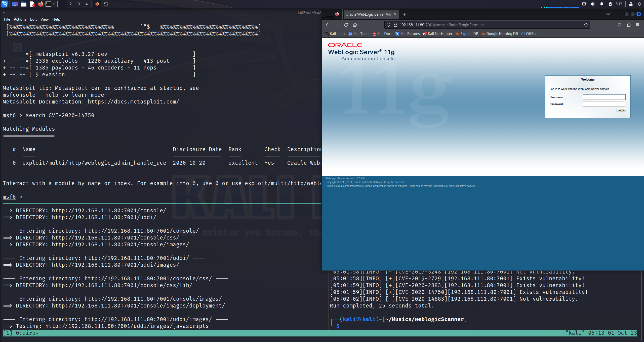Open a new Firefox tab
644x342 pixels.
point(405,14)
